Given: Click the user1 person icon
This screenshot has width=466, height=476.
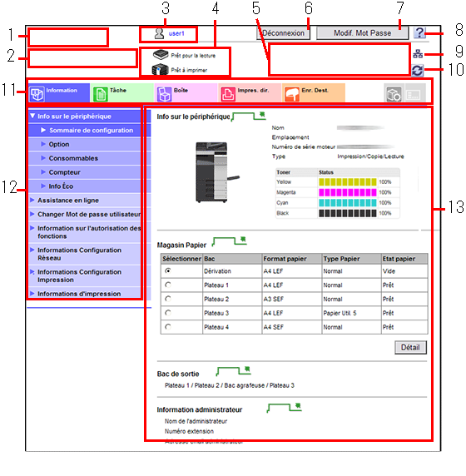Looking at the screenshot, I should pos(159,33).
